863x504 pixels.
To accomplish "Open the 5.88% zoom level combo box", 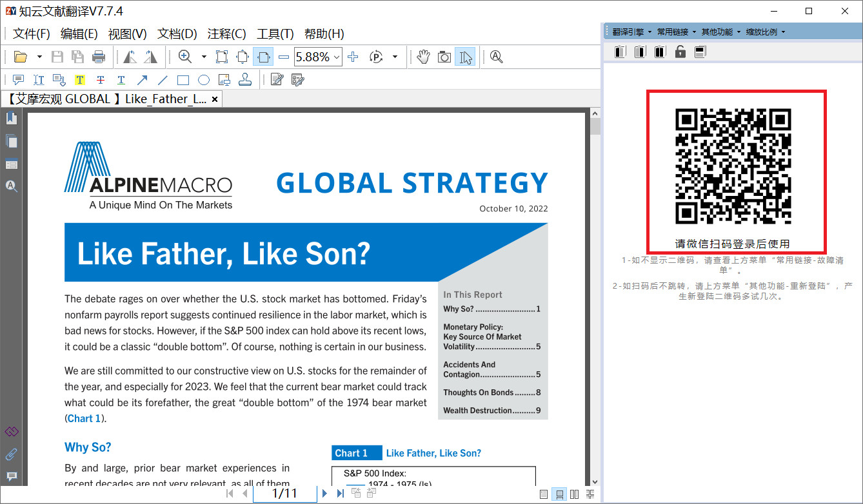I will (318, 57).
